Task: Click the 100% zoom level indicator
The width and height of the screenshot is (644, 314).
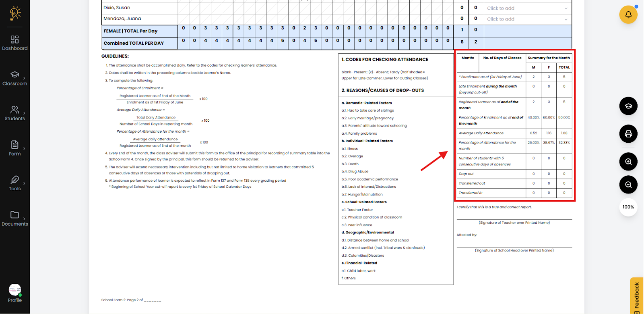Action: pyautogui.click(x=628, y=207)
